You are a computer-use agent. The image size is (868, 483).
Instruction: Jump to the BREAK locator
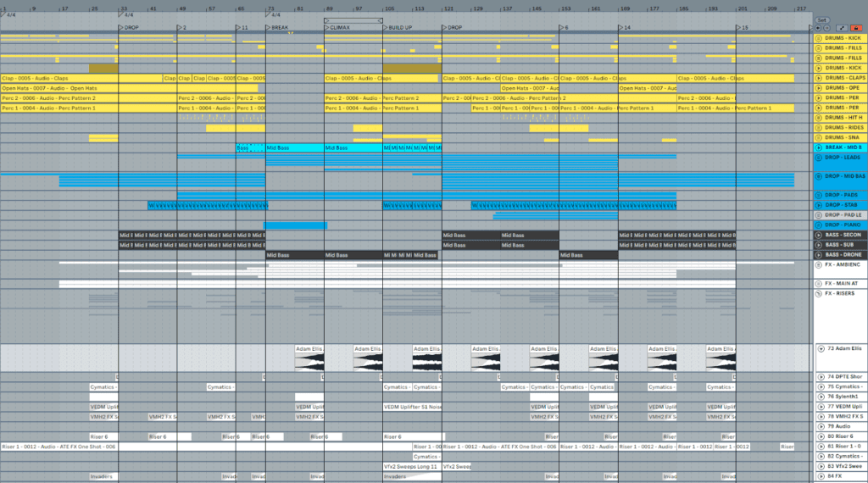point(277,28)
